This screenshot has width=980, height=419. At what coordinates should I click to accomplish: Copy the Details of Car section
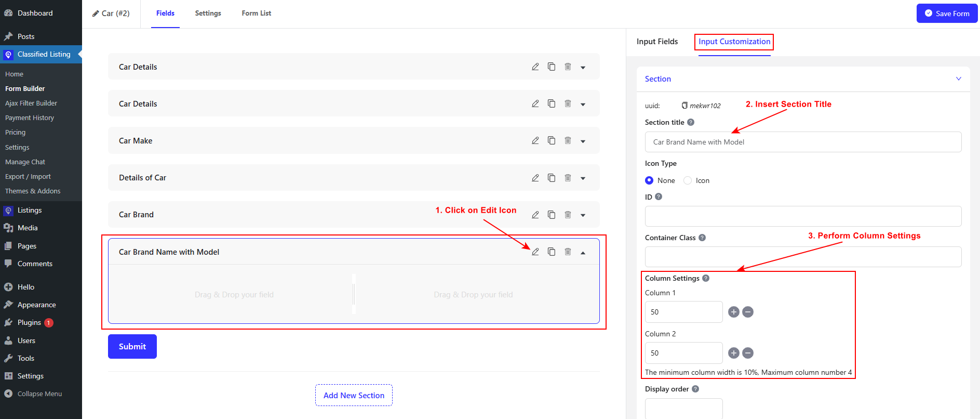(552, 178)
